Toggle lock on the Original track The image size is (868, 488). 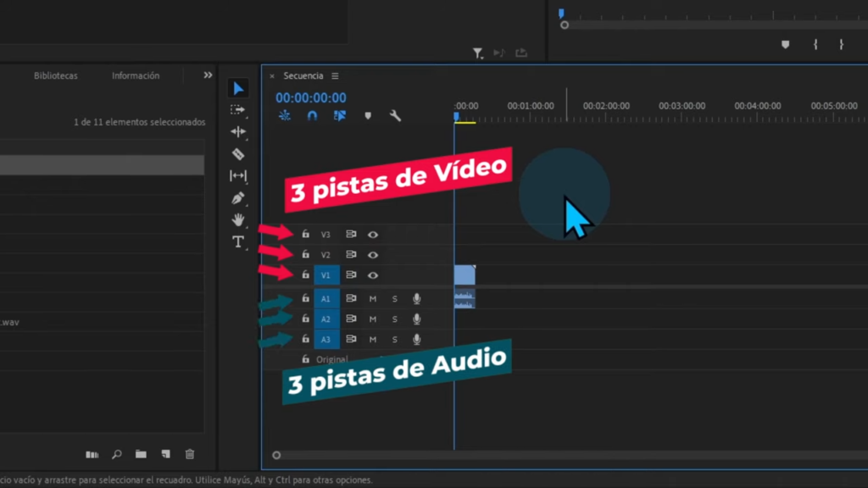[305, 359]
